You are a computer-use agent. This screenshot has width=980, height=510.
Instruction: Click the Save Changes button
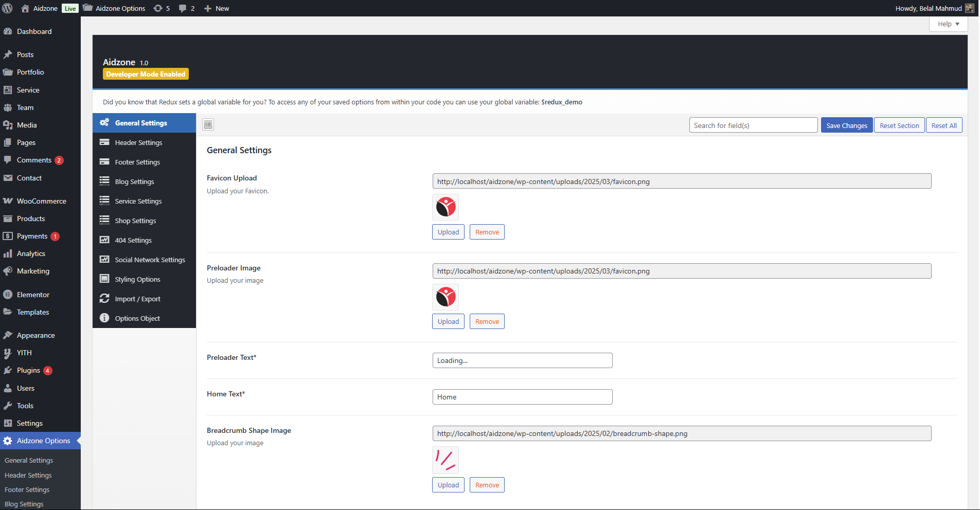tap(846, 125)
